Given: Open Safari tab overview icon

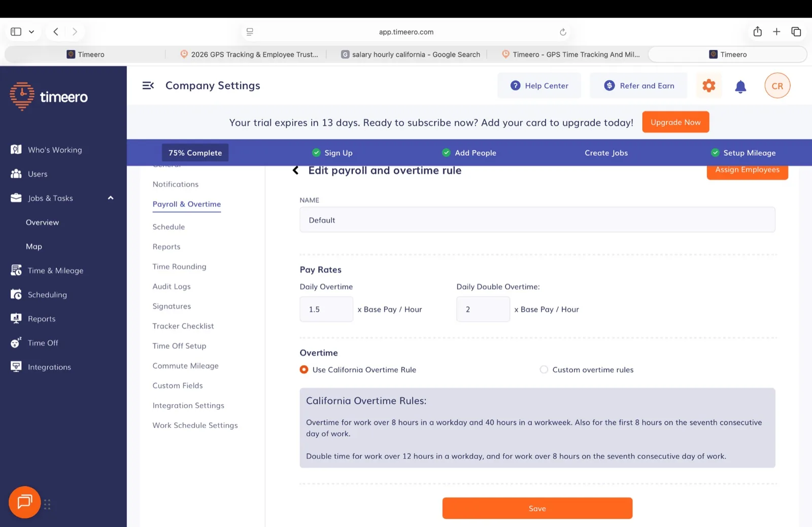Looking at the screenshot, I should (x=796, y=31).
